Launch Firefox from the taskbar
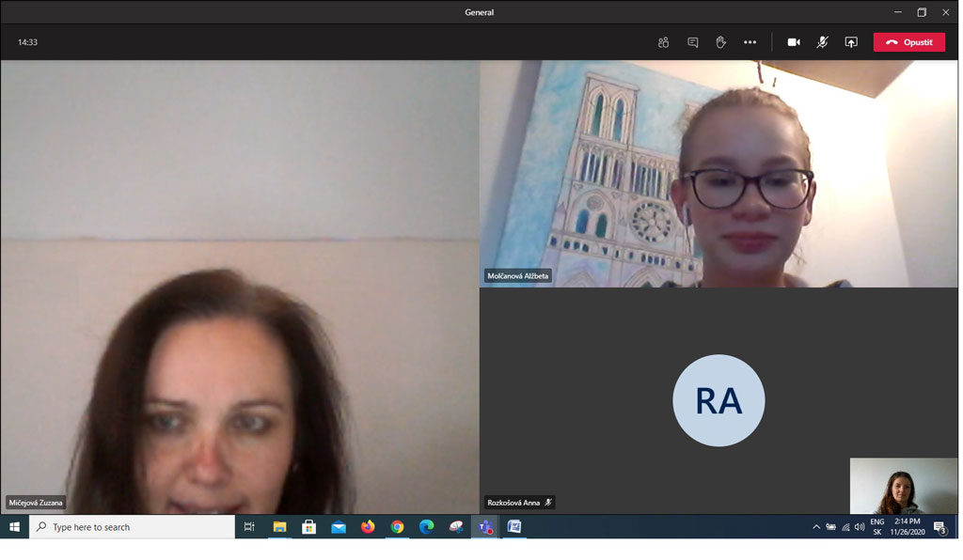The image size is (963, 560). pos(368,527)
